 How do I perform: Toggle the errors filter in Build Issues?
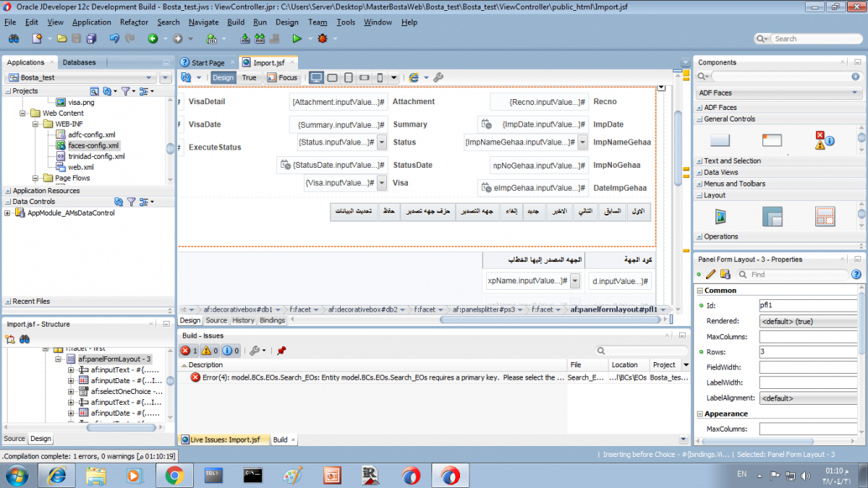point(188,351)
